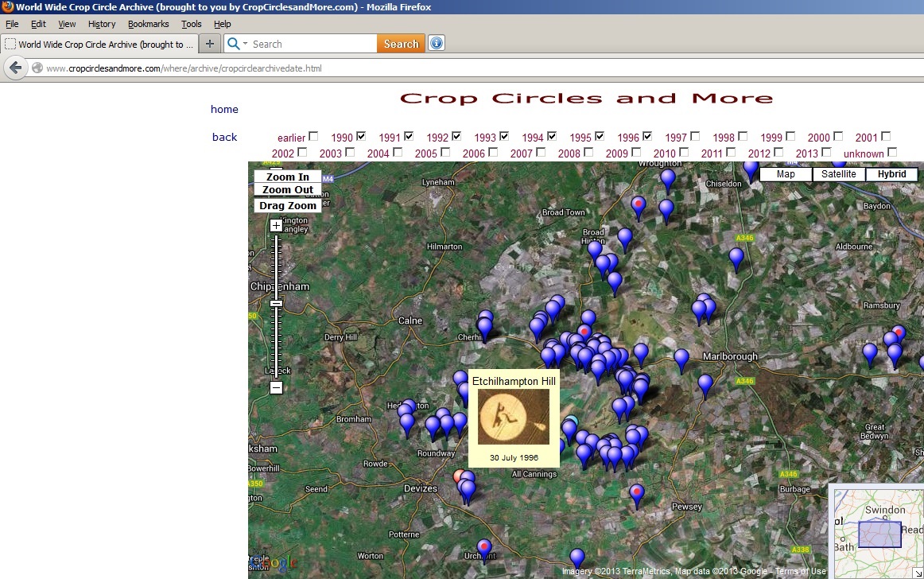
Task: Click the plus icon atop map zoom slider
Action: (x=276, y=226)
